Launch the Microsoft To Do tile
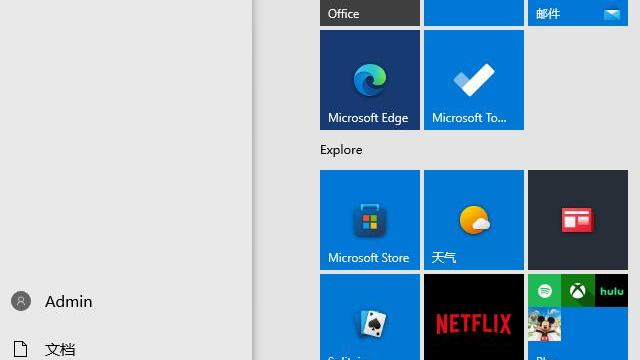The image size is (640, 360). [474, 80]
